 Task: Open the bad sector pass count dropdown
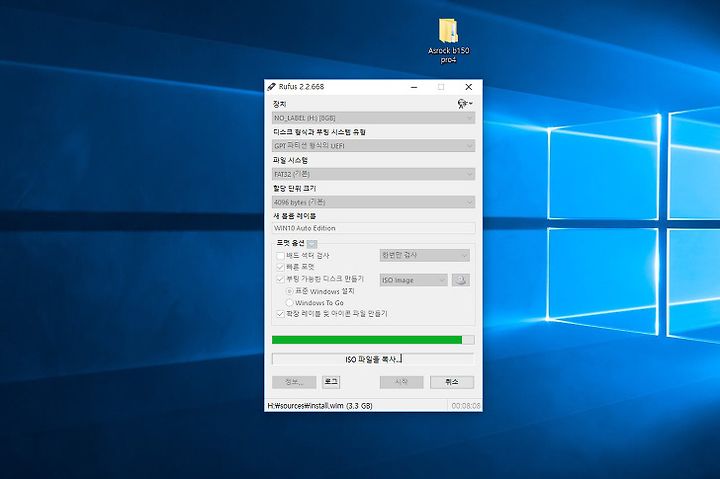click(425, 255)
